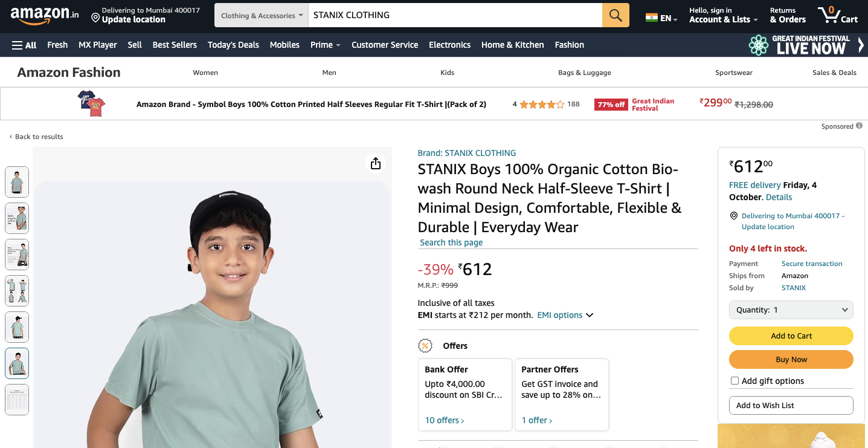Open the shopping cart icon

[x=837, y=15]
